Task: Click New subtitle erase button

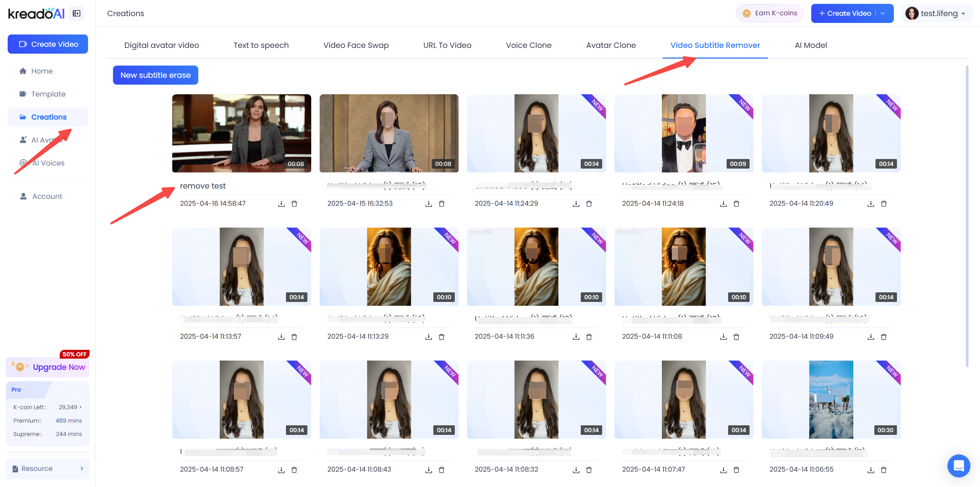Action: 155,75
